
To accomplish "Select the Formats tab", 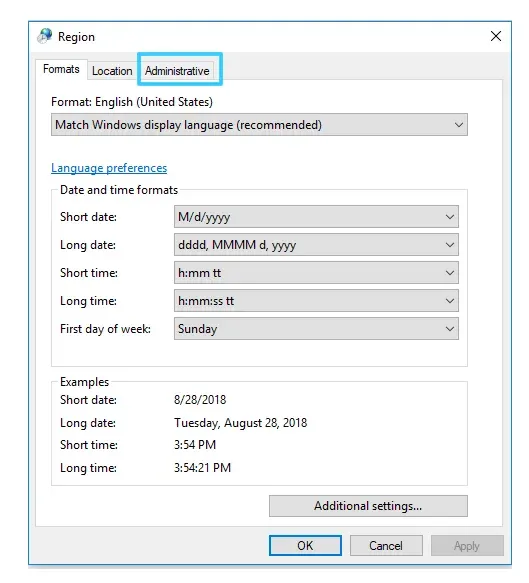I will point(61,69).
